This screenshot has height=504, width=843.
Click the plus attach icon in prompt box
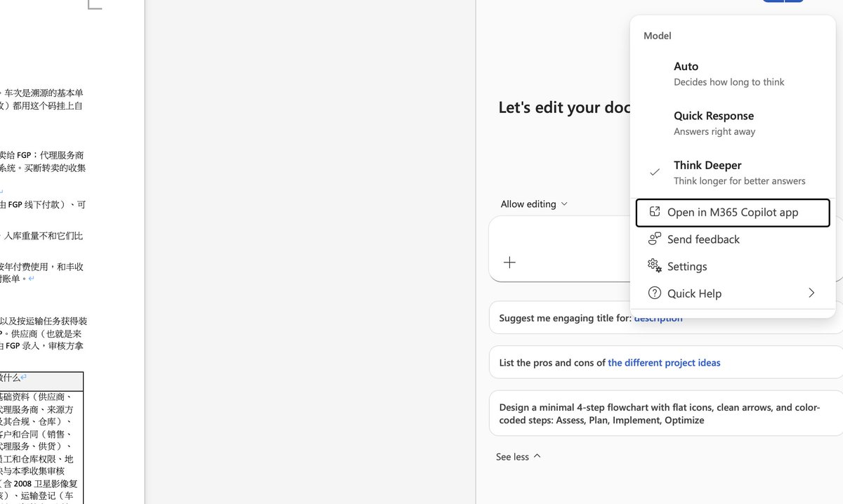(510, 263)
